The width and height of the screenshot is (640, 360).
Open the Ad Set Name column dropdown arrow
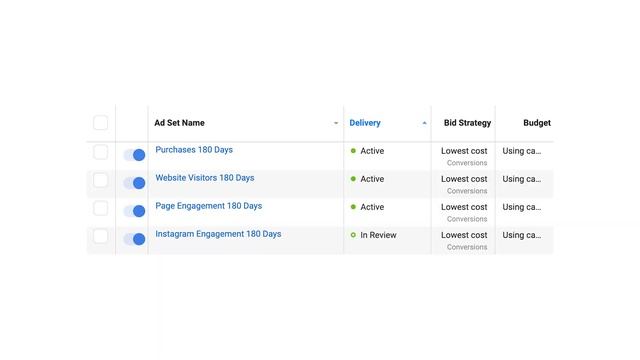(336, 123)
